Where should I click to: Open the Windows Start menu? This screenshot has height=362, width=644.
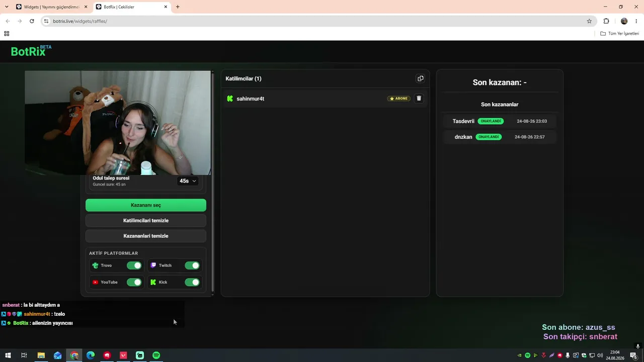(x=8, y=355)
